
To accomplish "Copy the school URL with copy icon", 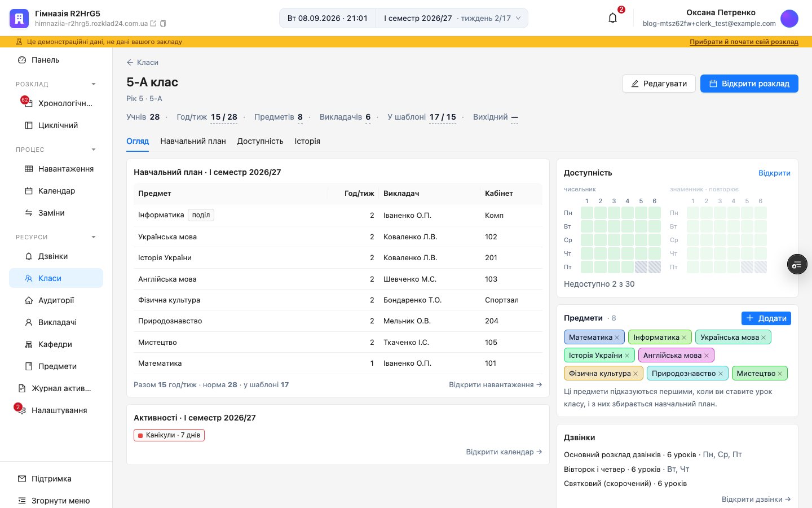I will 163,24.
